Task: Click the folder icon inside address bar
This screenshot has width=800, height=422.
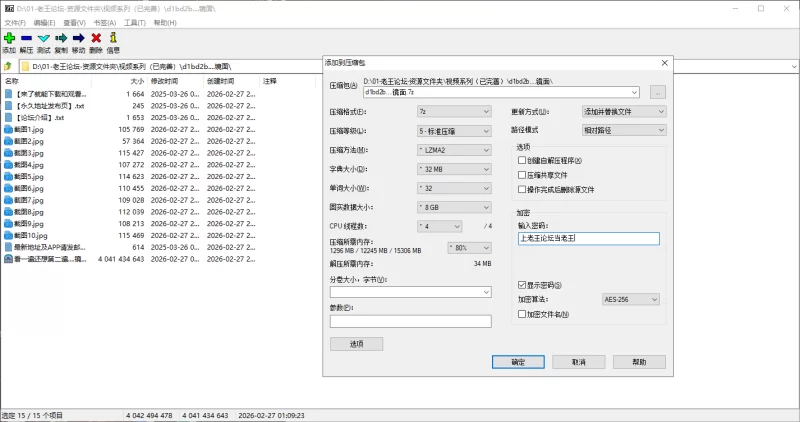Action: [x=25, y=66]
